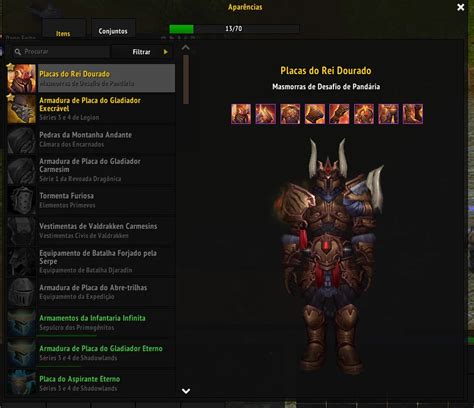Screen dimensions: 474x408
Task: Click the Placa do Aspirante Eterno icon
Action: pos(22,383)
